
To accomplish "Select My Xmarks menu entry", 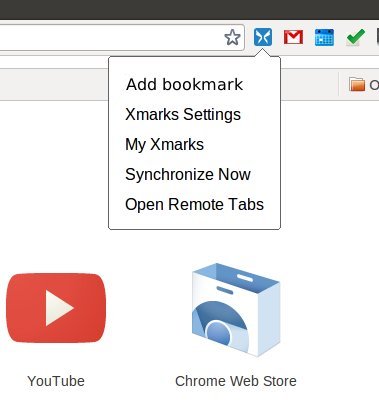I will click(165, 145).
